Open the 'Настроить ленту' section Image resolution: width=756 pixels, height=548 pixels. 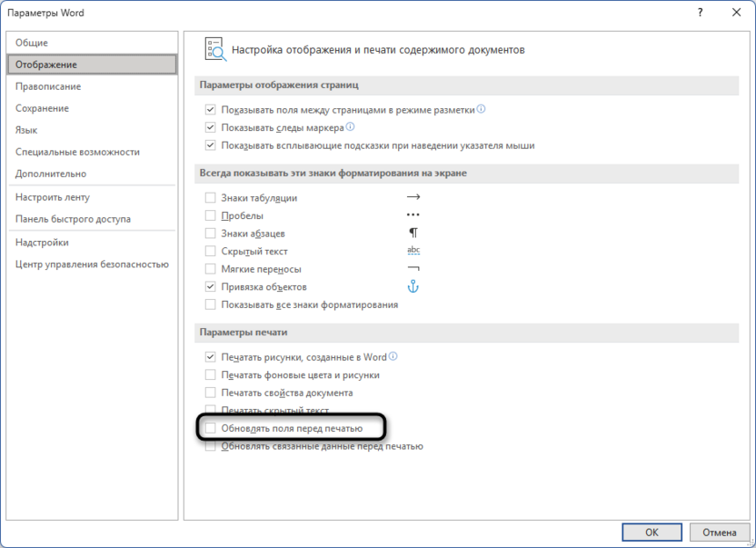coord(51,196)
